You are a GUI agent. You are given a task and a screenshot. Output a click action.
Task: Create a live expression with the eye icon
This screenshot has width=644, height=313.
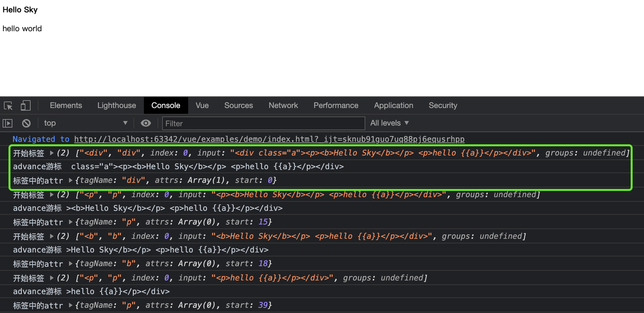pos(146,123)
